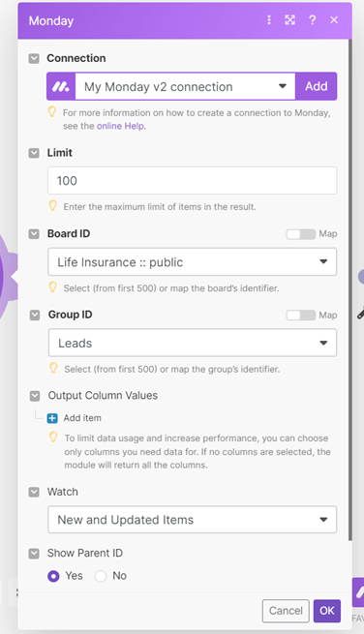Collapse the Connection section arrow

(34, 59)
